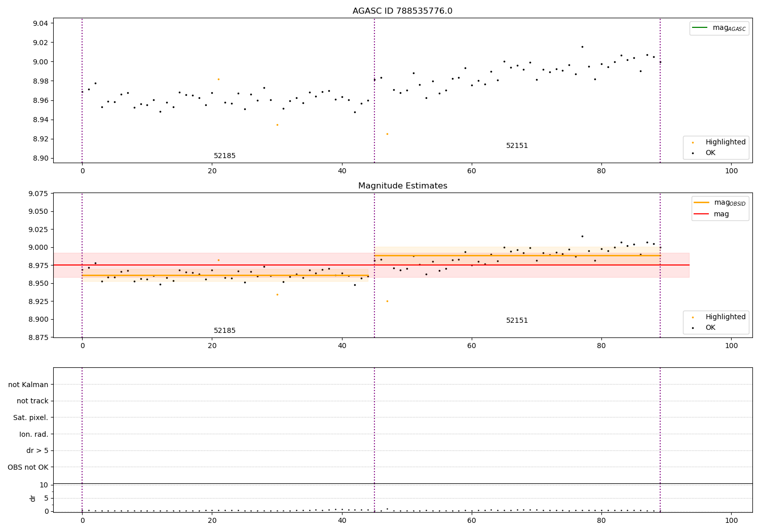Screen dimensions: 760x532
Task: Click the 'not track' axis label
Action: click(32, 401)
